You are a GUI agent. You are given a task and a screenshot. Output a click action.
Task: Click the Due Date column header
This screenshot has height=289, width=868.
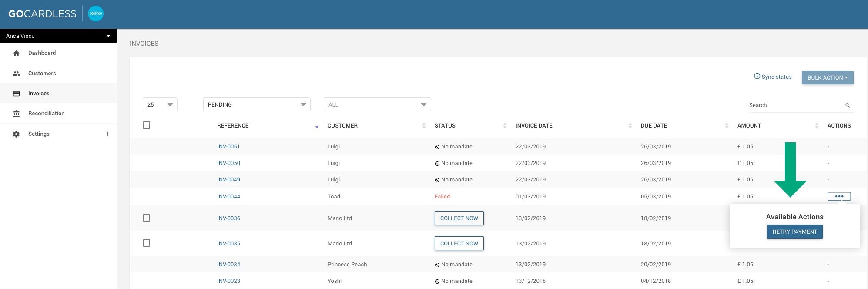[x=654, y=126]
